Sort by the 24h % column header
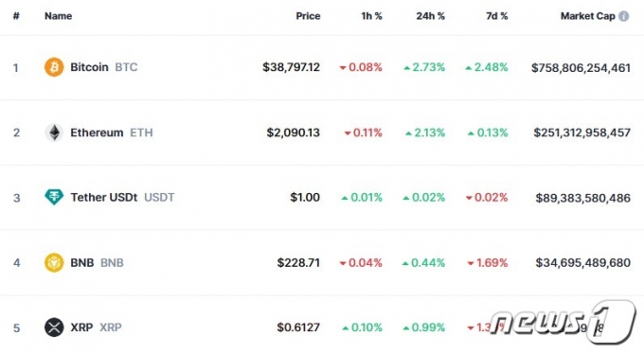This screenshot has width=644, height=354. pos(430,16)
